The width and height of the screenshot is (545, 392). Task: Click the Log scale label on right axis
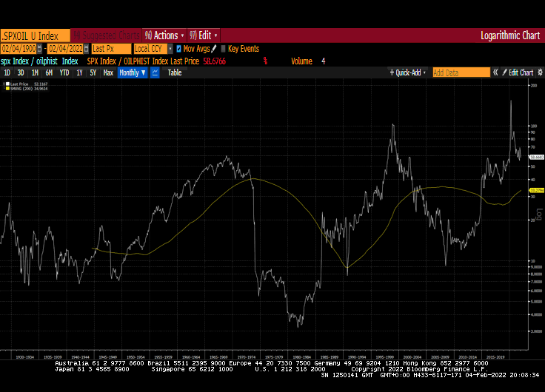pos(539,214)
